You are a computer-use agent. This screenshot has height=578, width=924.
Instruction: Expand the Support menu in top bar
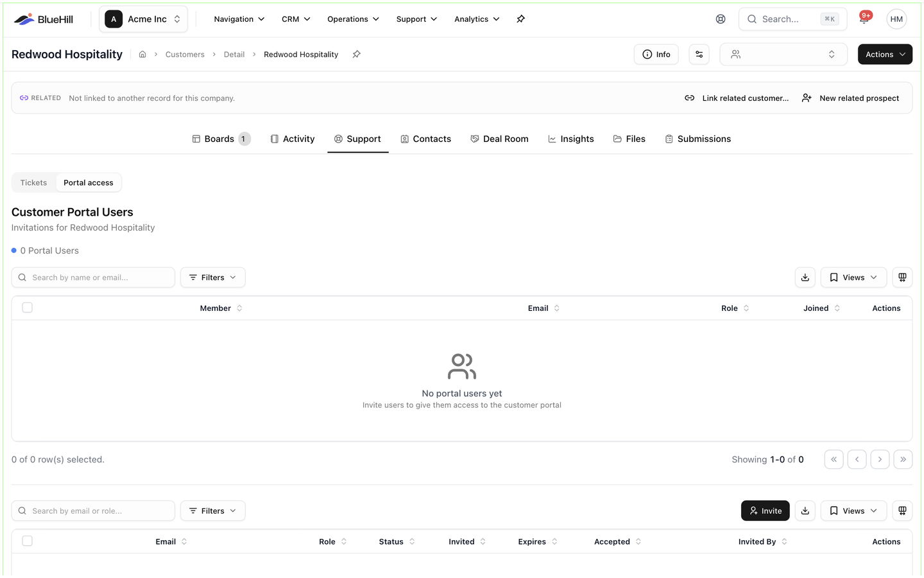pyautogui.click(x=416, y=19)
